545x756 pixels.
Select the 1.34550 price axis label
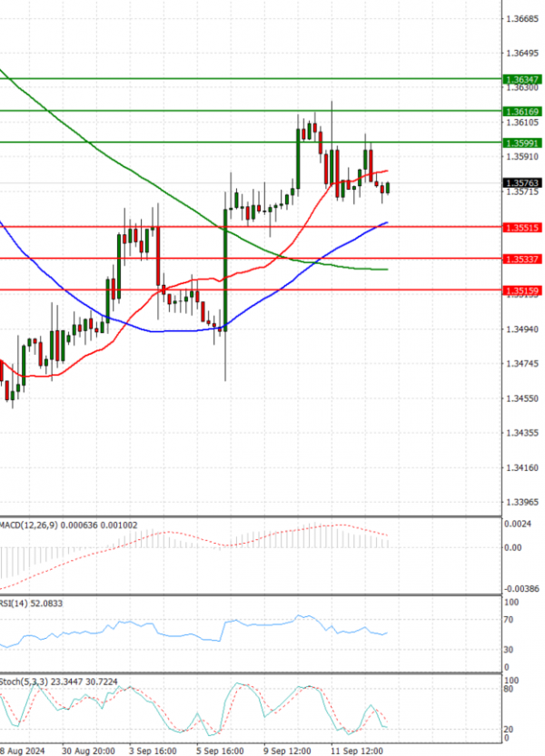point(521,398)
